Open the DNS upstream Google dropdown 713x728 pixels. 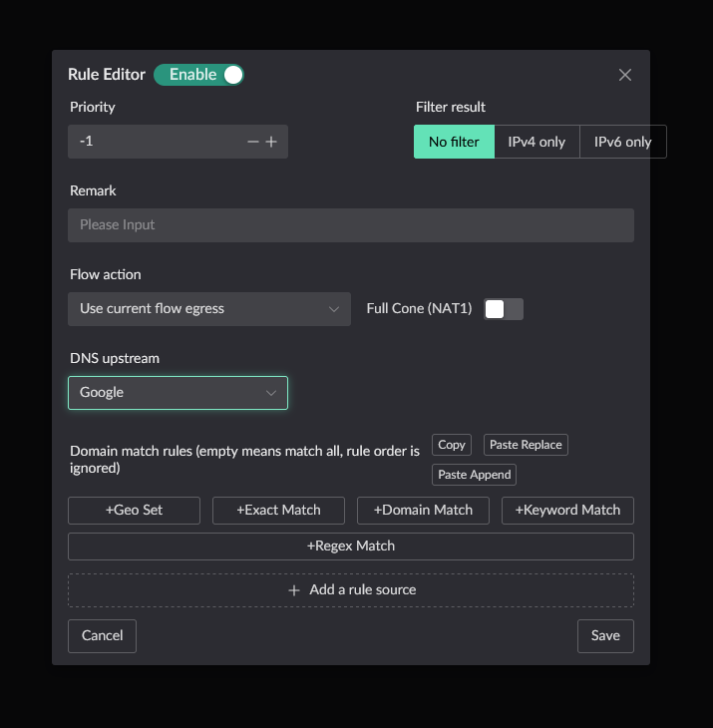[x=178, y=393]
